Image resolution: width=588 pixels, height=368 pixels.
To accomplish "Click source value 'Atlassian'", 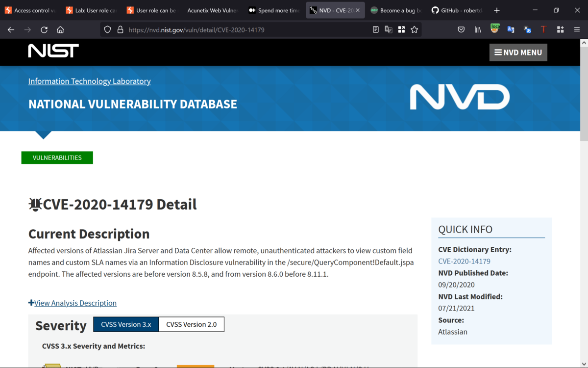I will point(453,332).
